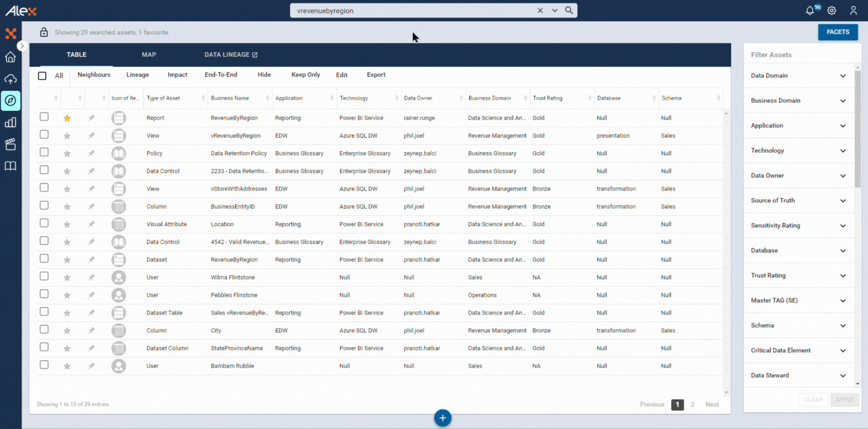Screen dimensions: 868x429
Task: Select the RevenueByRegion Report row checkbox
Action: (x=44, y=117)
